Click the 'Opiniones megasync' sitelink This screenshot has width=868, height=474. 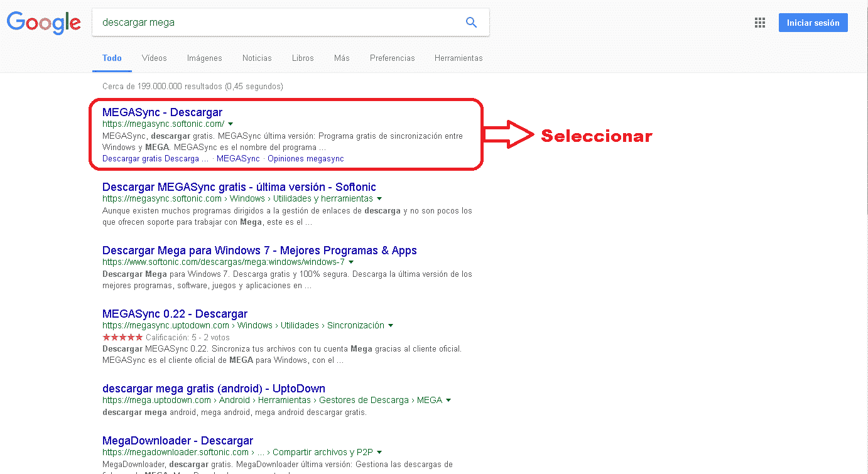point(306,159)
